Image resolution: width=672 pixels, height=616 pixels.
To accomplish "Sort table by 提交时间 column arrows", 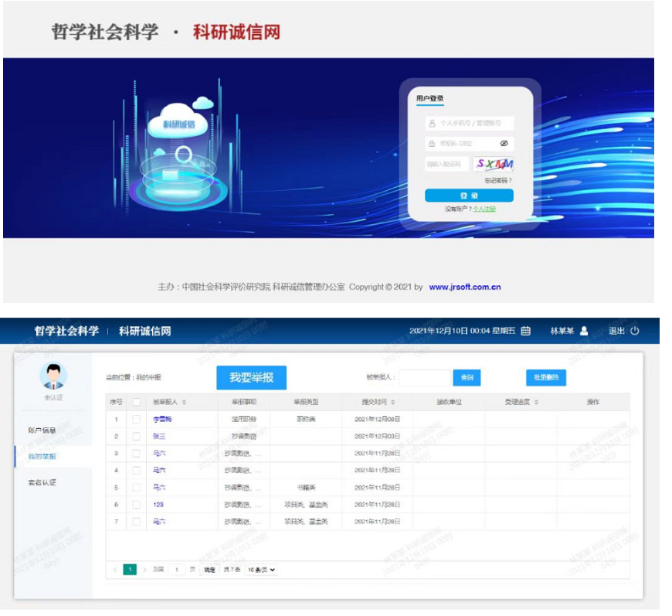I will pos(393,403).
